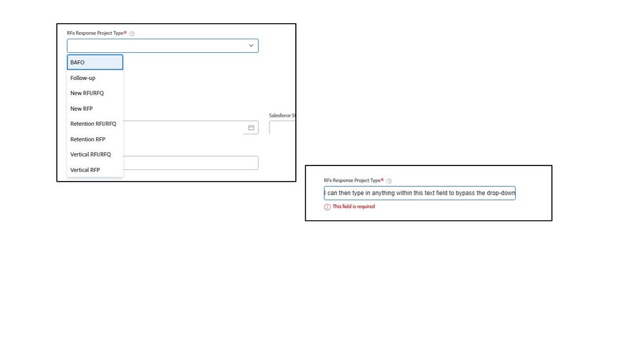Viewport: 644px width, 362px height.
Task: Click the date input field beside calendar icon
Action: pos(191,128)
